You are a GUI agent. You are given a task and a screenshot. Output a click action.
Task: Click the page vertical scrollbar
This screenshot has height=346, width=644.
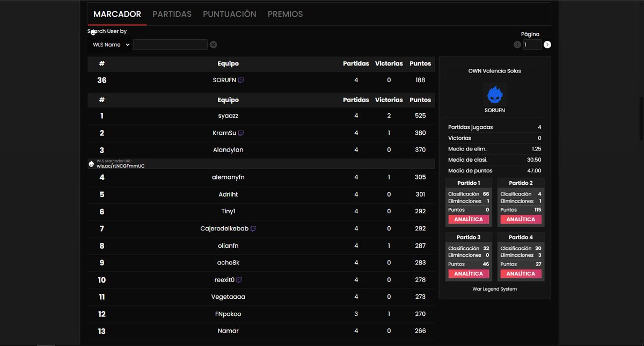(x=641, y=118)
